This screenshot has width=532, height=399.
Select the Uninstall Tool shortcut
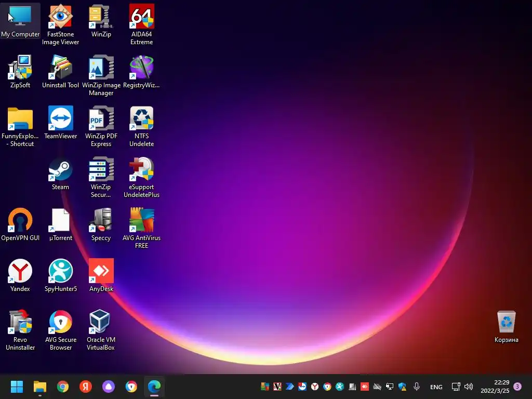click(x=60, y=72)
